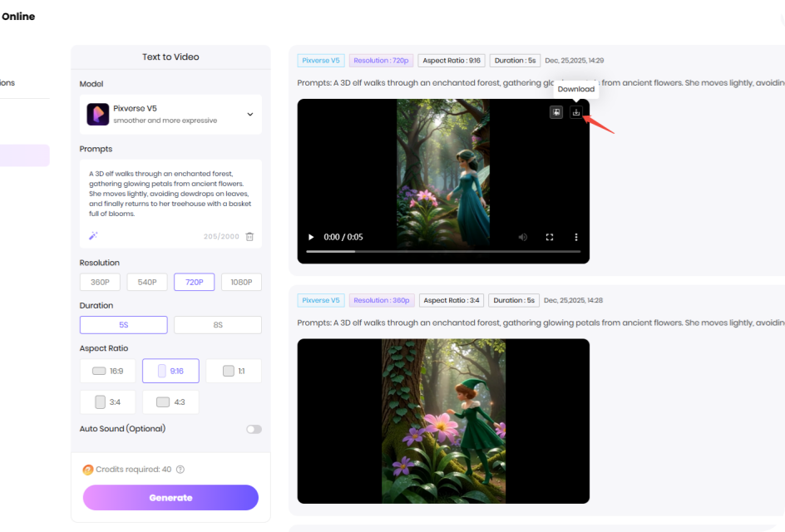Mute the first video via speaker icon
Screen dimensions: 785x532
[x=523, y=237]
